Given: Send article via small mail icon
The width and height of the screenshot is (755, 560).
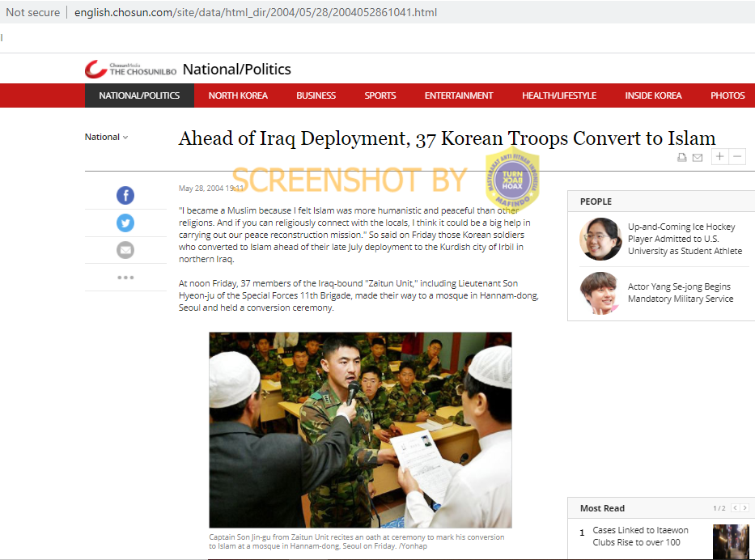Looking at the screenshot, I should [698, 158].
